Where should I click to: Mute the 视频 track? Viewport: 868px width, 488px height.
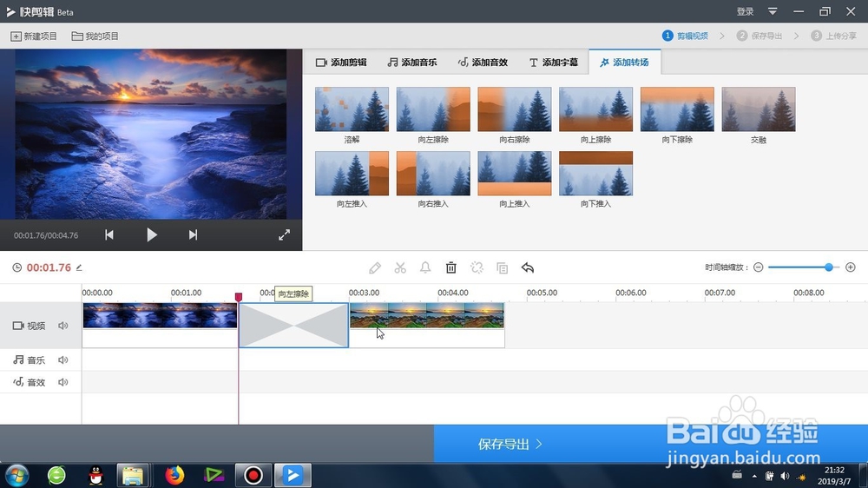[x=63, y=326]
